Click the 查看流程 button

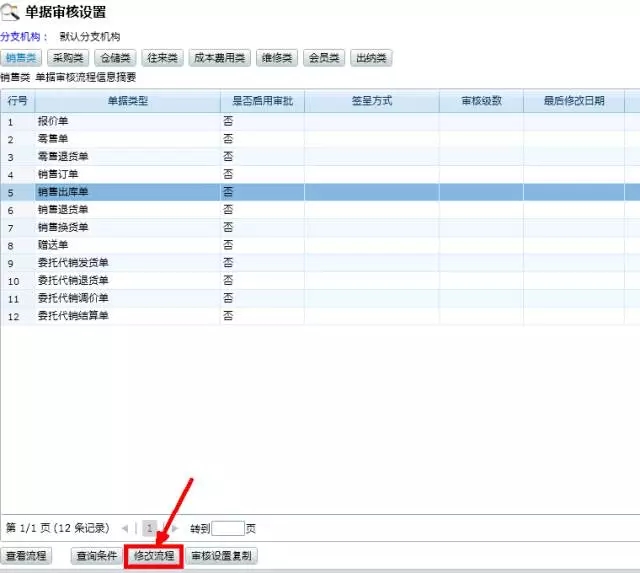(x=26, y=556)
